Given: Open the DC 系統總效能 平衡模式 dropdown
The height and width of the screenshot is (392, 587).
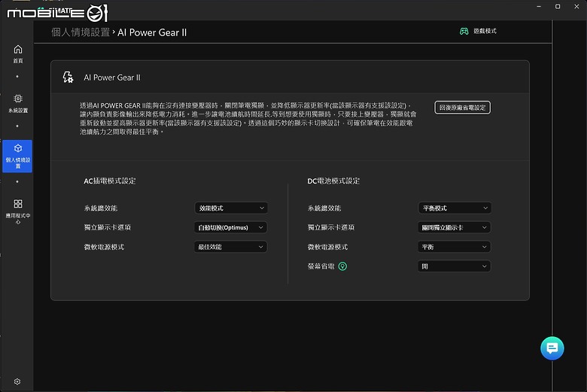Looking at the screenshot, I should point(454,208).
